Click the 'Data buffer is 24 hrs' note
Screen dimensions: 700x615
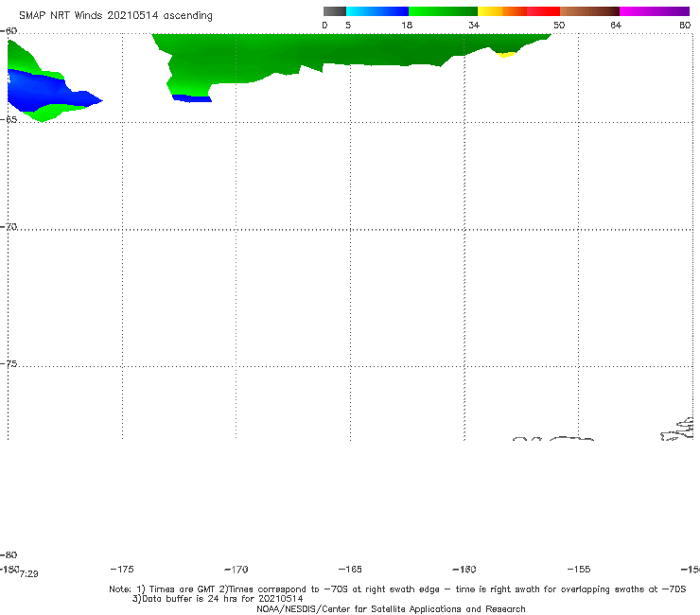218,599
